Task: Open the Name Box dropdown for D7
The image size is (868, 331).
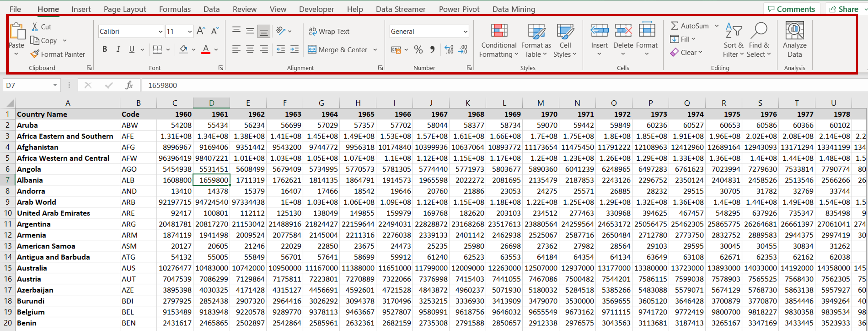Action: click(55, 85)
